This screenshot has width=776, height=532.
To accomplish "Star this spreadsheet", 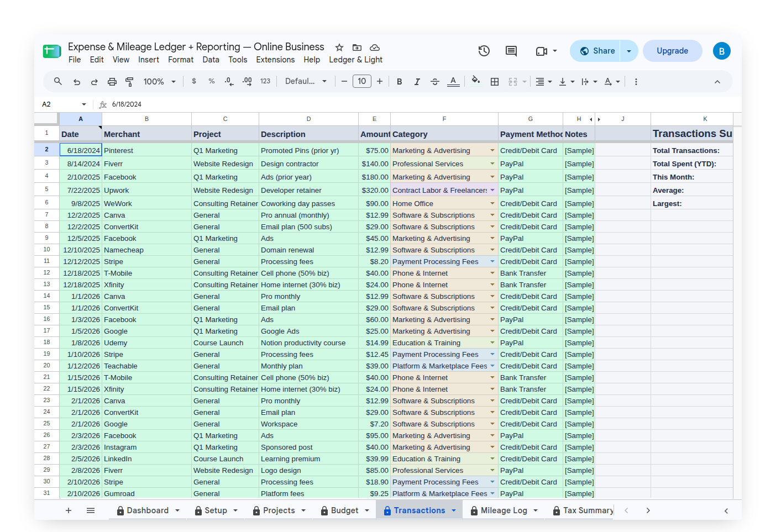I will tap(339, 48).
